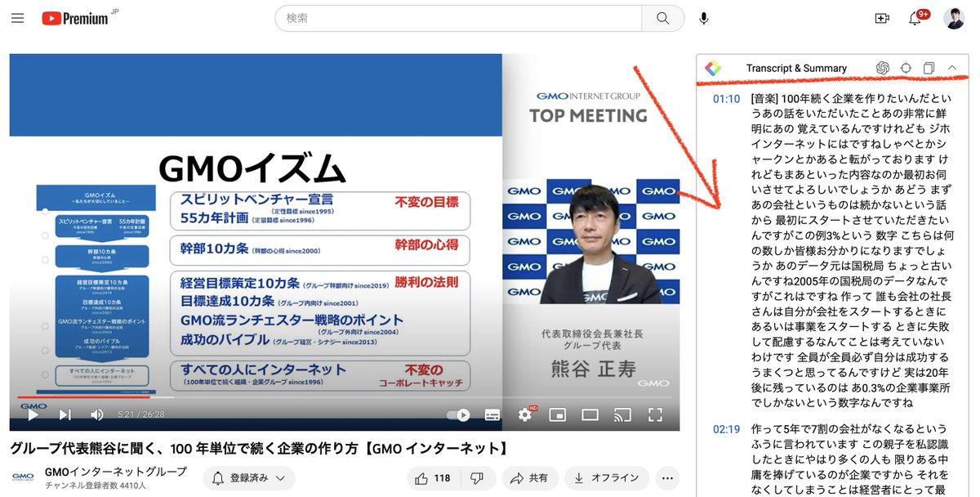The image size is (980, 497).
Task: Open the YouTube hamburger guide menu
Action: (18, 18)
